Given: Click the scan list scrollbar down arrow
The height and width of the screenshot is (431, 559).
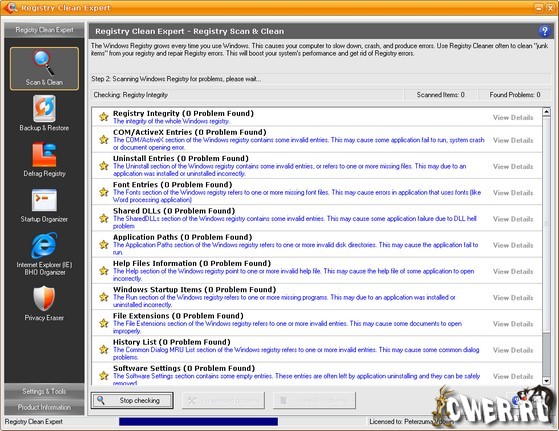Looking at the screenshot, I should (x=546, y=381).
